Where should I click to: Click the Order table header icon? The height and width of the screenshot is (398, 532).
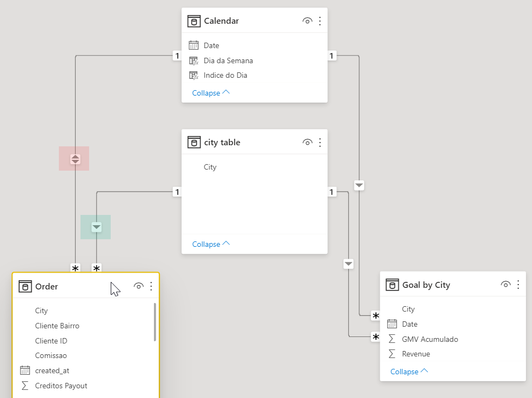25,286
